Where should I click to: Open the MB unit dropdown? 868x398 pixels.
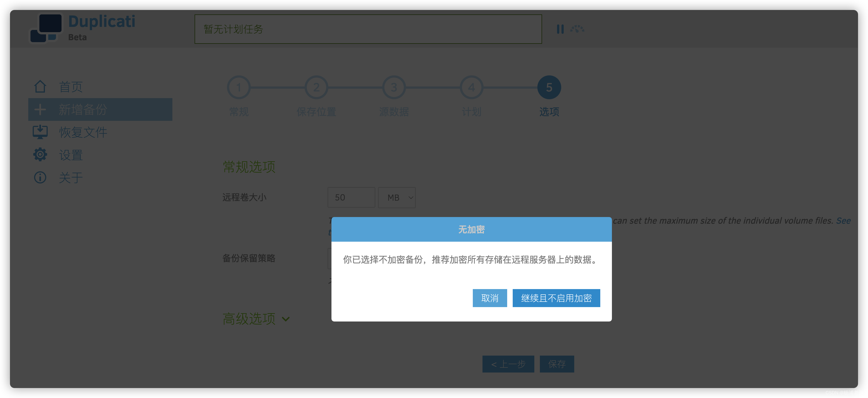pos(397,198)
